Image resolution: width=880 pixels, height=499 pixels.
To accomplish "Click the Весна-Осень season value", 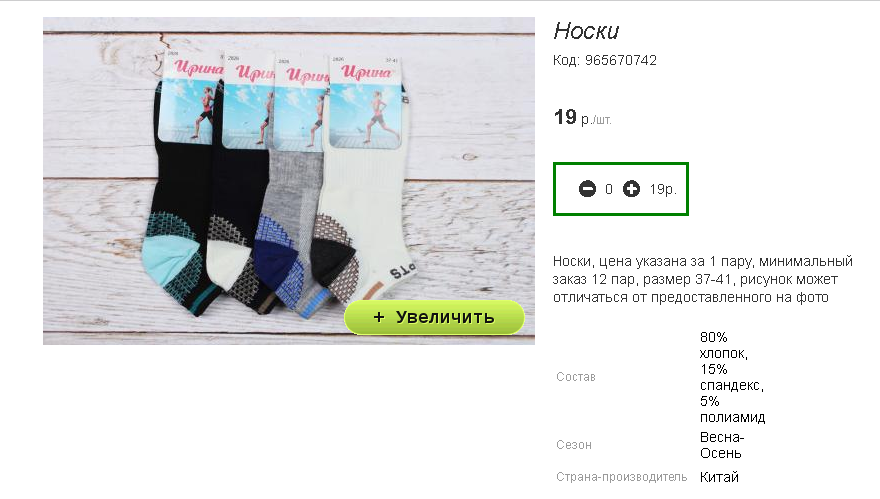I will (x=722, y=445).
